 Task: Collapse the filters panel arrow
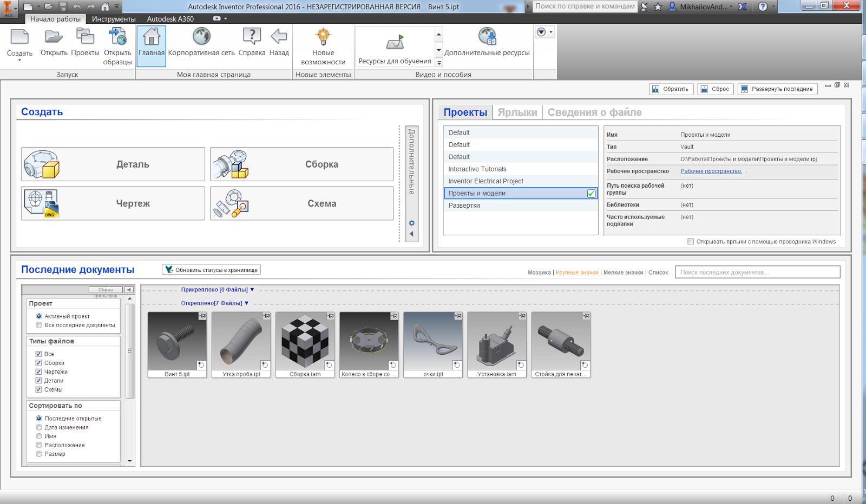click(x=129, y=289)
